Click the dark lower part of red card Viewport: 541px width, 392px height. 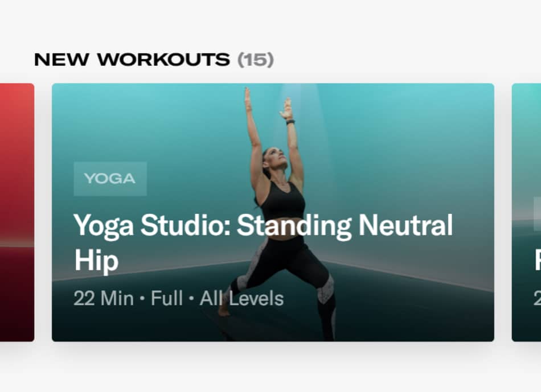pos(17,293)
